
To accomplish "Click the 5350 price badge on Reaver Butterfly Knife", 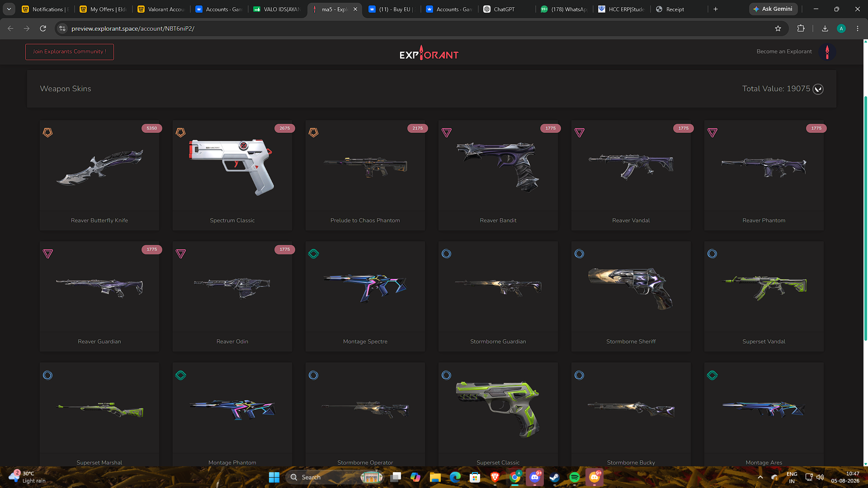I will point(151,128).
